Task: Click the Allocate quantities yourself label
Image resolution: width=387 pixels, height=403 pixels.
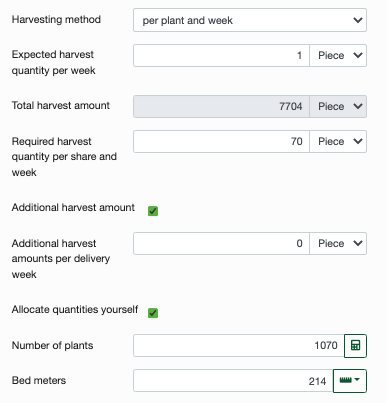Action: (75, 309)
